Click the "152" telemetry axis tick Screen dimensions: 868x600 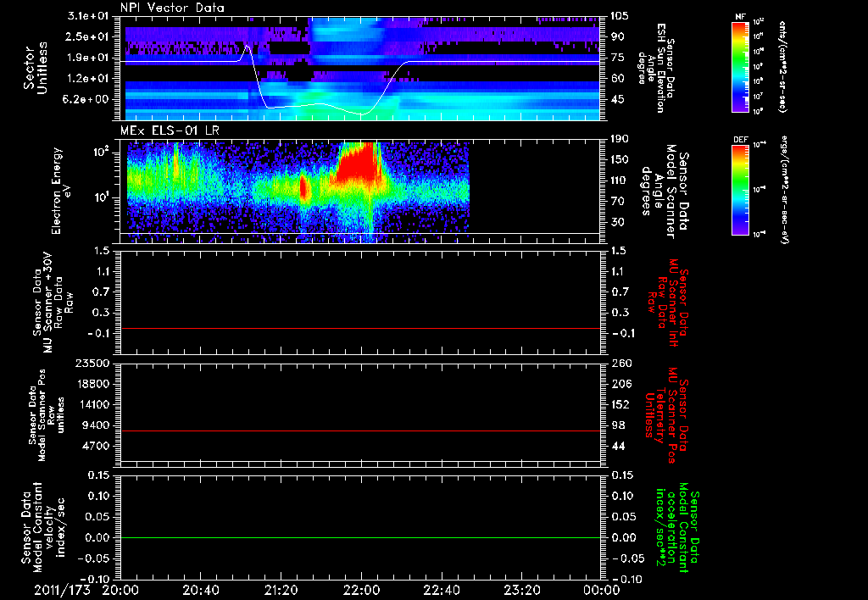620,404
